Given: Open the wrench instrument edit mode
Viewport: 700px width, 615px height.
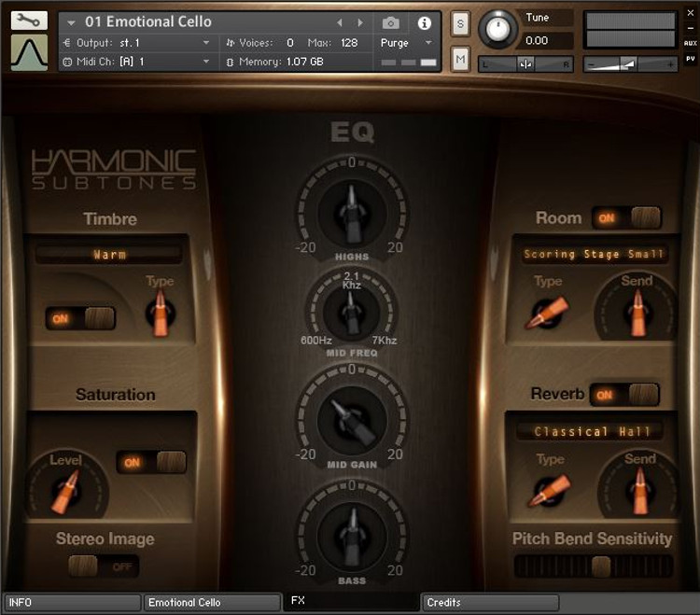Looking at the screenshot, I should click(29, 21).
